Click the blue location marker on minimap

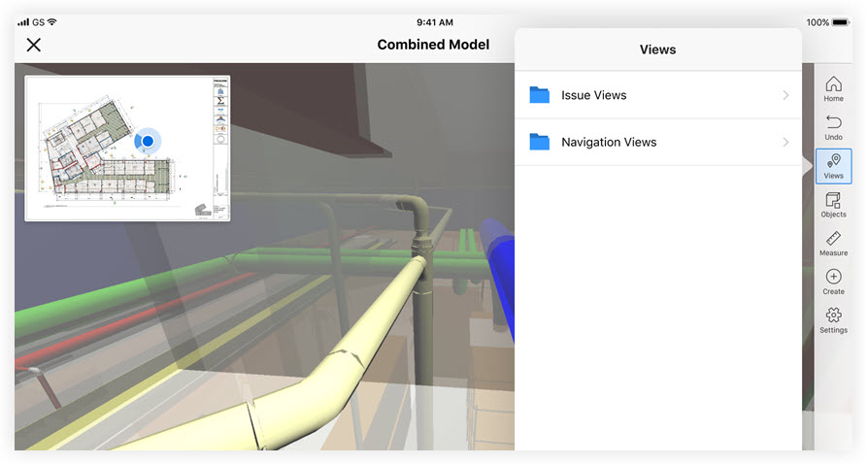click(x=148, y=141)
